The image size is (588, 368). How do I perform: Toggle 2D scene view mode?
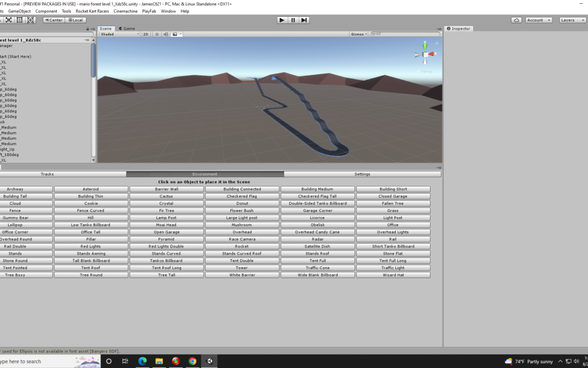146,34
